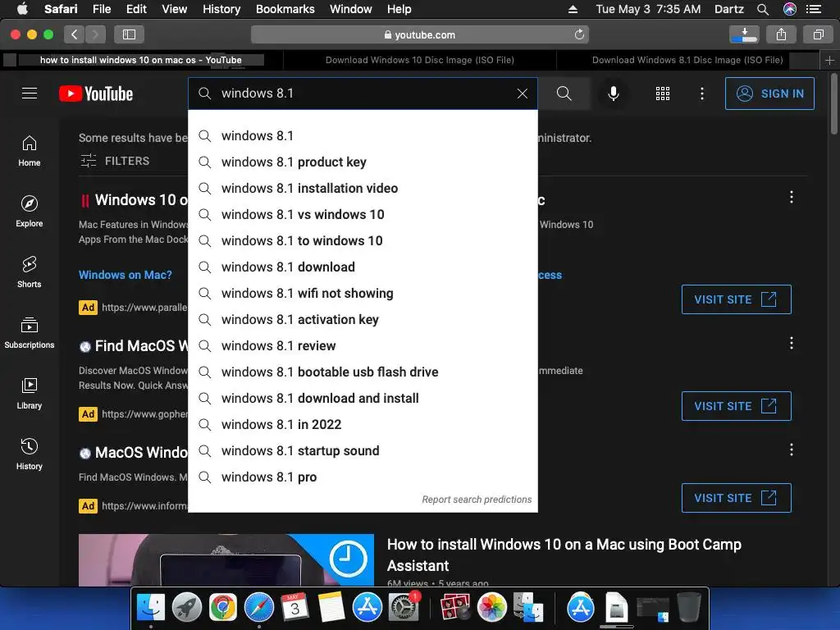This screenshot has height=630, width=840.
Task: Open Shorts in the sidebar
Action: pyautogui.click(x=30, y=272)
